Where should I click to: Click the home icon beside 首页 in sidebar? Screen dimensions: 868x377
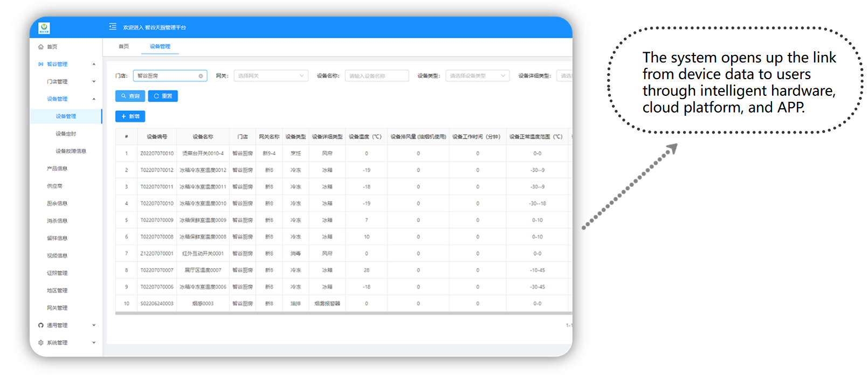pyautogui.click(x=41, y=47)
